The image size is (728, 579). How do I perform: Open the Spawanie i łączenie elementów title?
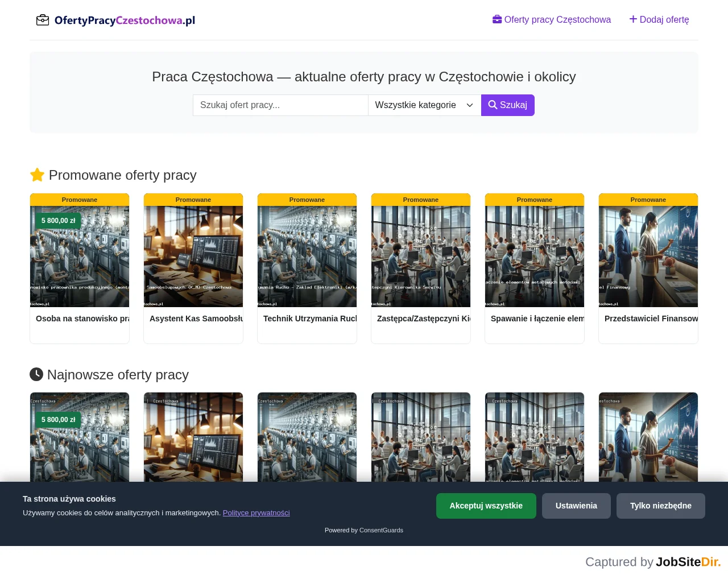coord(537,319)
